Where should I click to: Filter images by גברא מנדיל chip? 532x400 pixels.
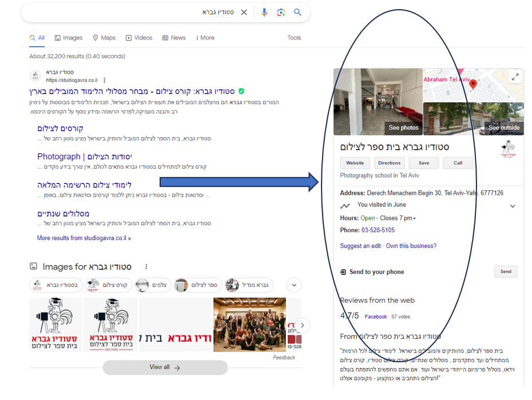tap(249, 285)
